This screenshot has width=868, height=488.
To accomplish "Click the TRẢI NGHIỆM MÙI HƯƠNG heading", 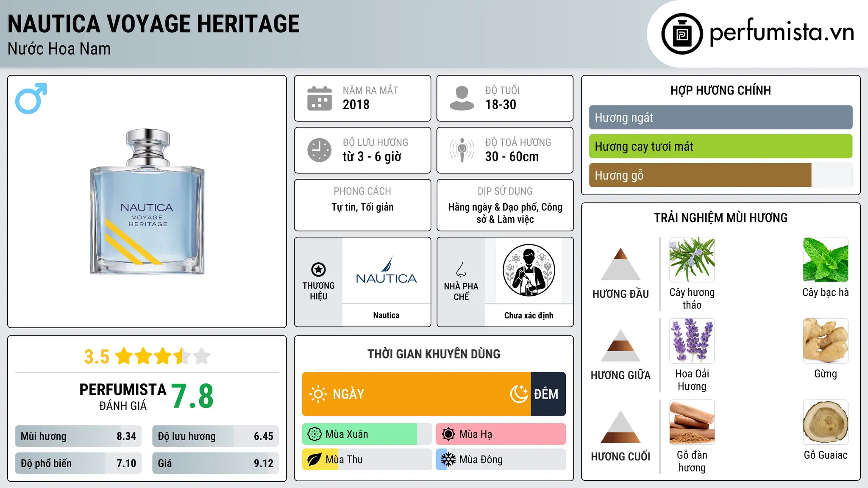I will [x=721, y=218].
